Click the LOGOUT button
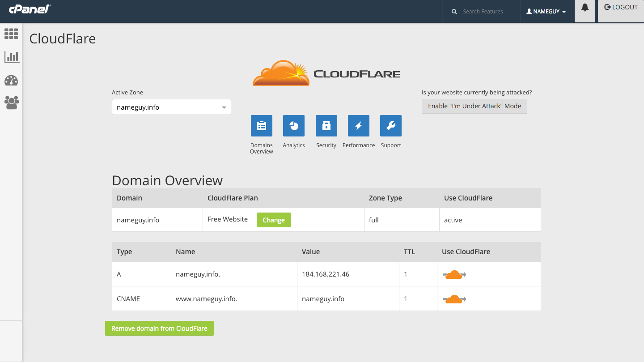Image resolution: width=644 pixels, height=362 pixels. (621, 8)
